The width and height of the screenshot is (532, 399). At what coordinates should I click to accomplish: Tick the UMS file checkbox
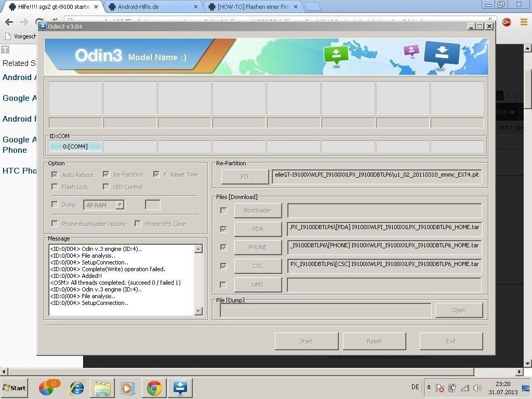[223, 285]
